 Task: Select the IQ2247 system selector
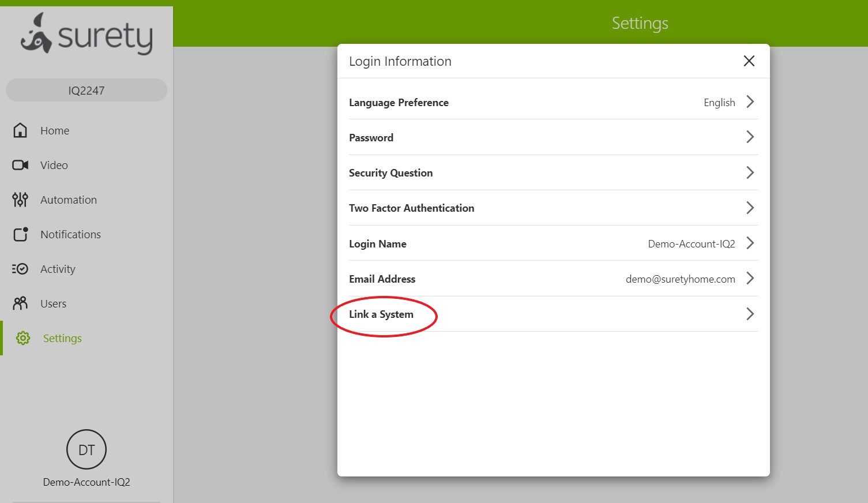[x=87, y=90]
